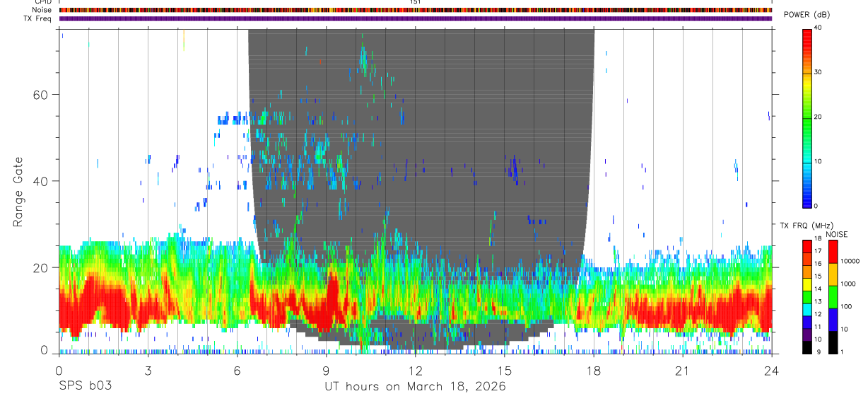The width and height of the screenshot is (868, 401).
Task: Click the '14' label on the TX FRQ legend
Action: tap(817, 290)
